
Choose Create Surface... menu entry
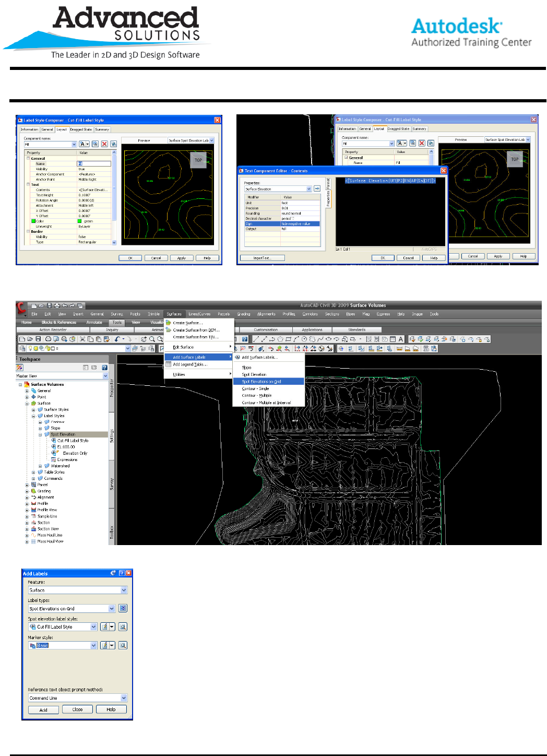[x=188, y=323]
